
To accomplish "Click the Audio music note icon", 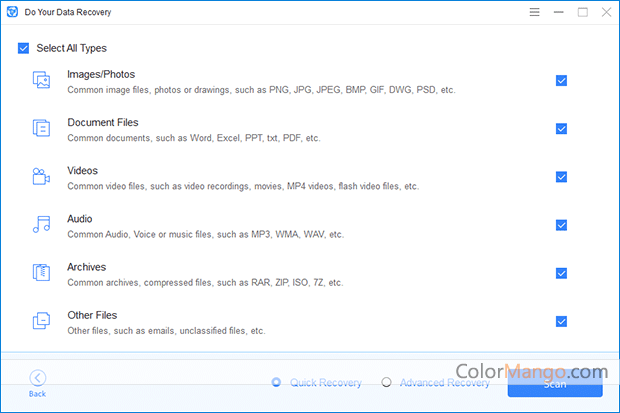I will click(x=41, y=225).
